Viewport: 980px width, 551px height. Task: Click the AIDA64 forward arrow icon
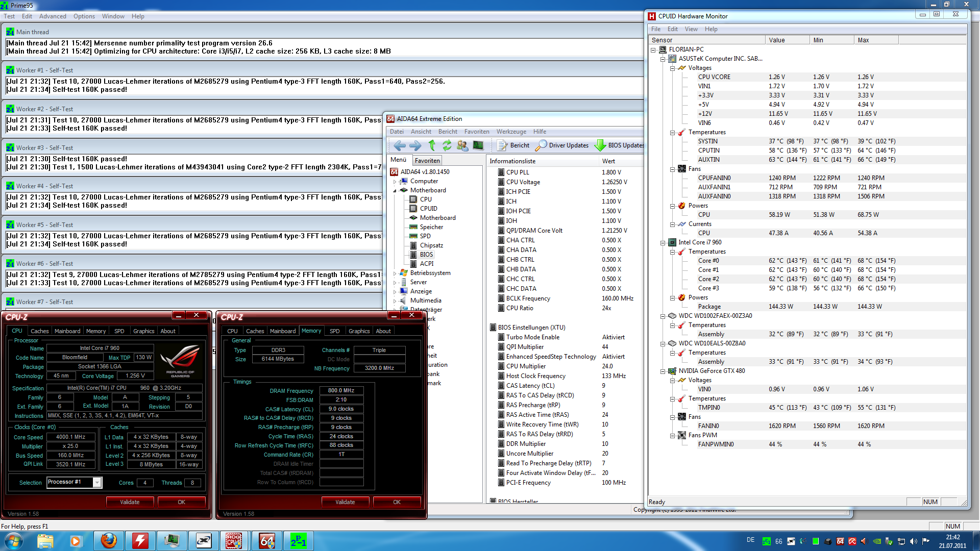415,145
